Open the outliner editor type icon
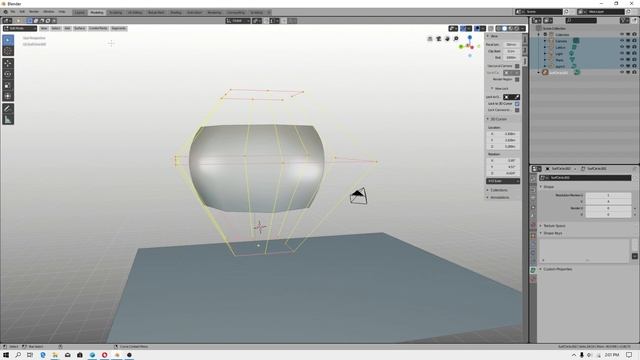The width and height of the screenshot is (640, 360). [x=536, y=20]
